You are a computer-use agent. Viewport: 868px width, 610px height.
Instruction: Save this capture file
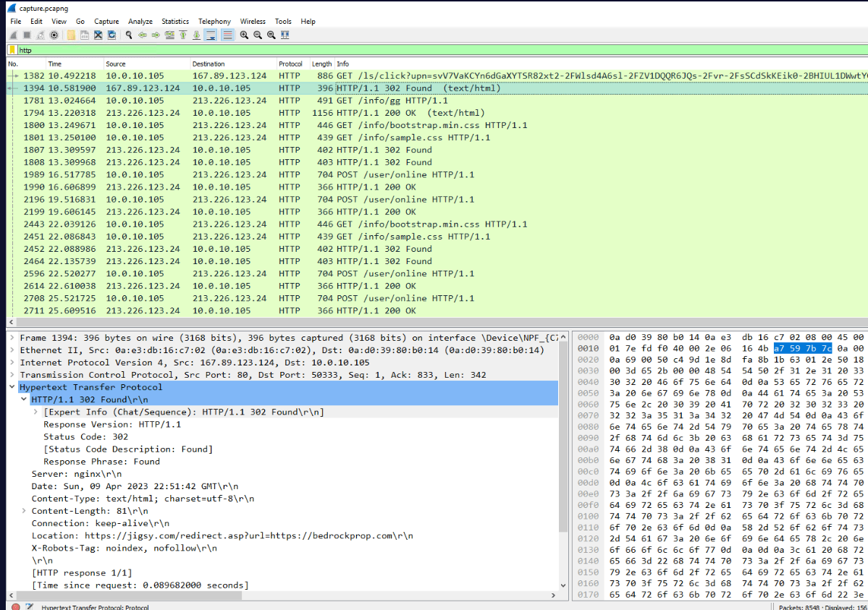tap(85, 35)
